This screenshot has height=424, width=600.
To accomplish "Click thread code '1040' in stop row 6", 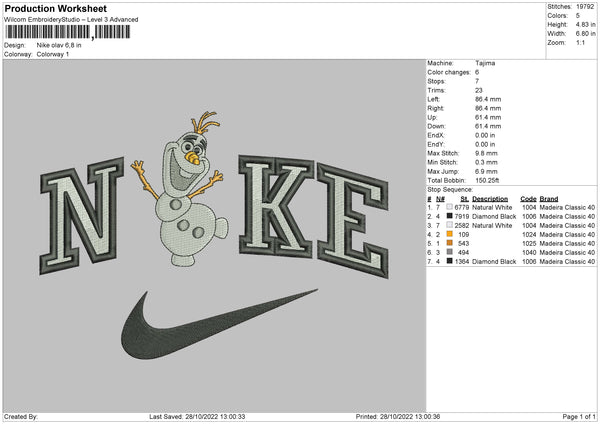I will click(529, 253).
